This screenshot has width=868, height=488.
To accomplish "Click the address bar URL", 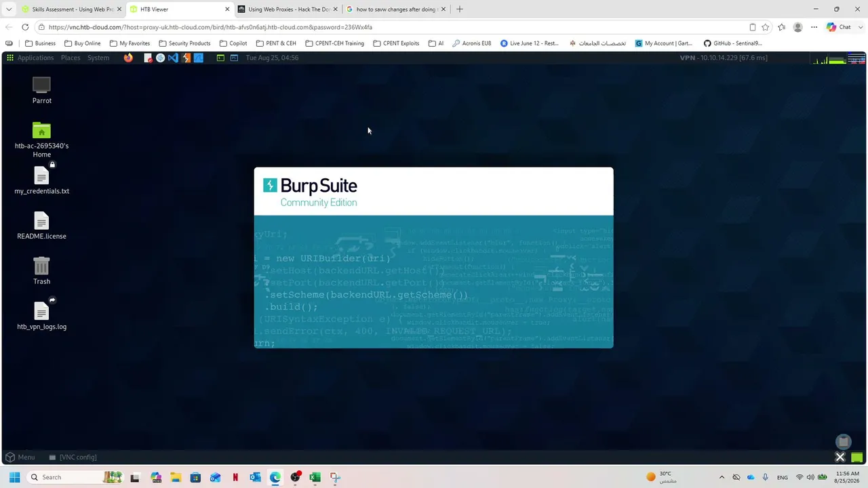I will pyautogui.click(x=210, y=27).
